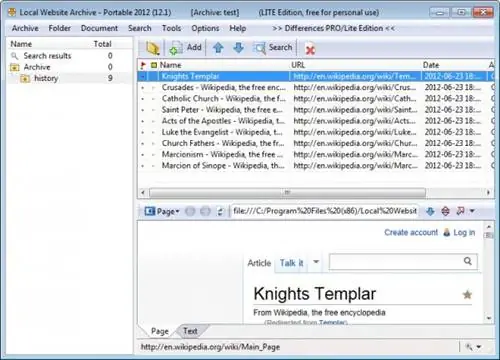Switch to the Text tab
The width and height of the screenshot is (500, 360).
(190, 331)
